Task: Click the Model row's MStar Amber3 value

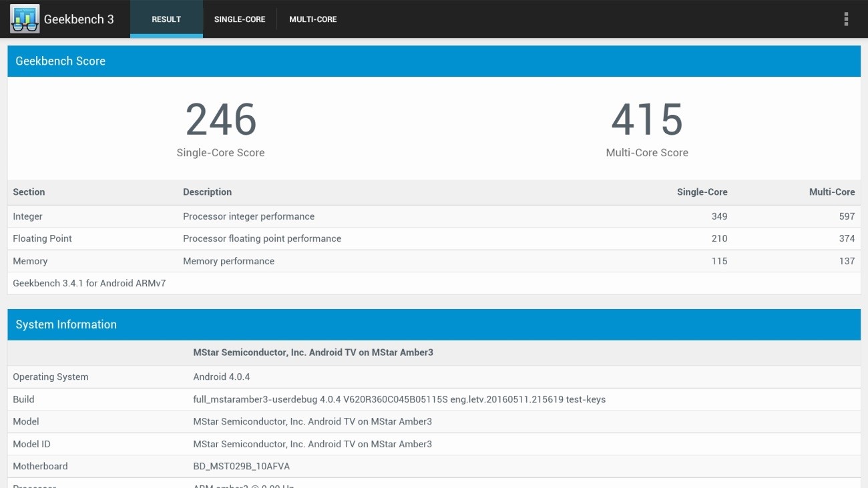Action: [x=312, y=421]
